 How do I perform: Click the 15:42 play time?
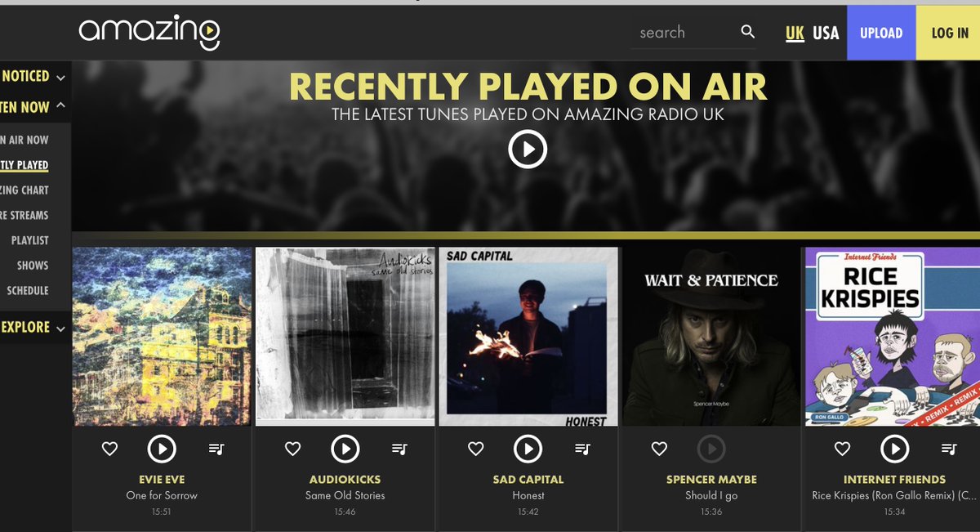(528, 512)
